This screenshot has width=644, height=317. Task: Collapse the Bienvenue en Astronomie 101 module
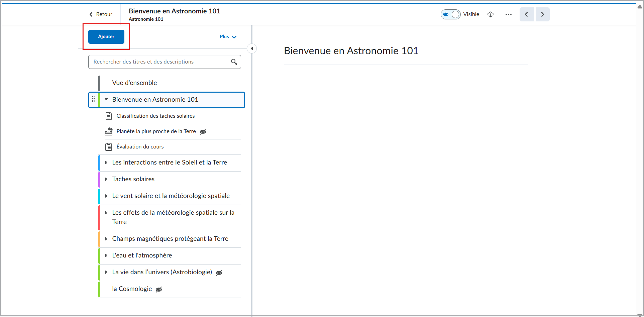tap(106, 100)
